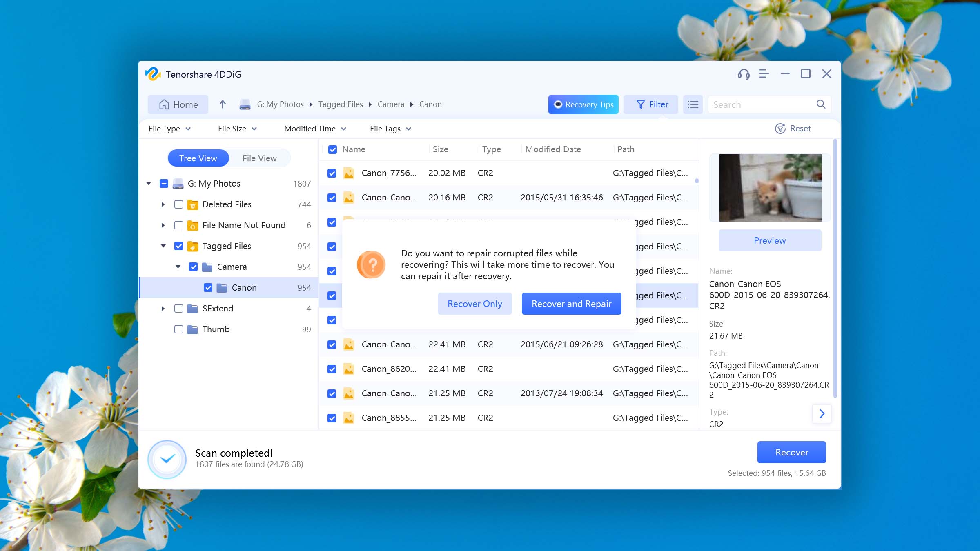This screenshot has height=551, width=980.
Task: Uncheck the 20.16 MB Canon_Cano file checkbox
Action: 332,198
